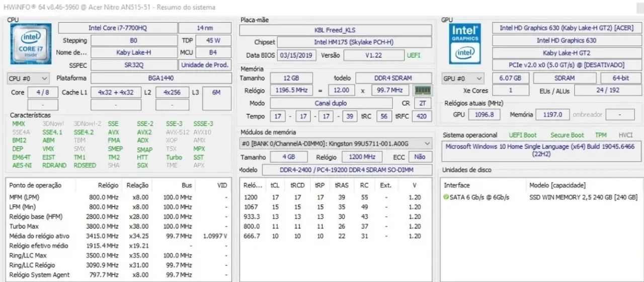The image size is (644, 282).
Task: Click the Intel Core i7 CPU logo
Action: (x=30, y=44)
